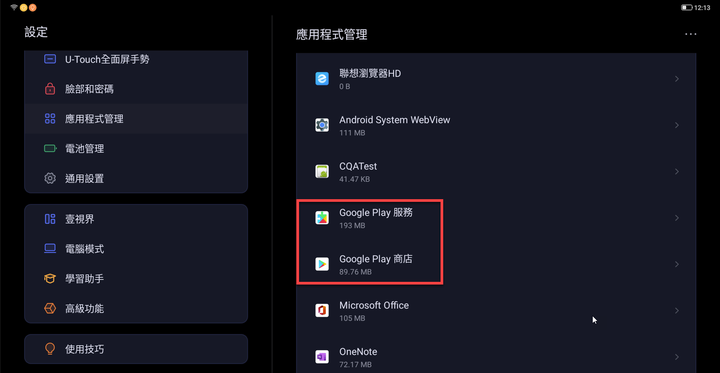The image size is (720, 373).
Task: Open 臉部和密碼 settings
Action: (x=136, y=89)
